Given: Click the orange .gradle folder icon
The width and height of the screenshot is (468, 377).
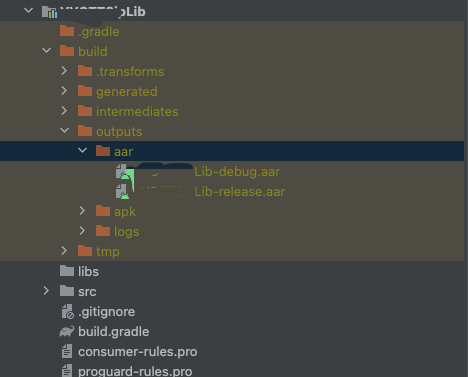Looking at the screenshot, I should [x=67, y=31].
